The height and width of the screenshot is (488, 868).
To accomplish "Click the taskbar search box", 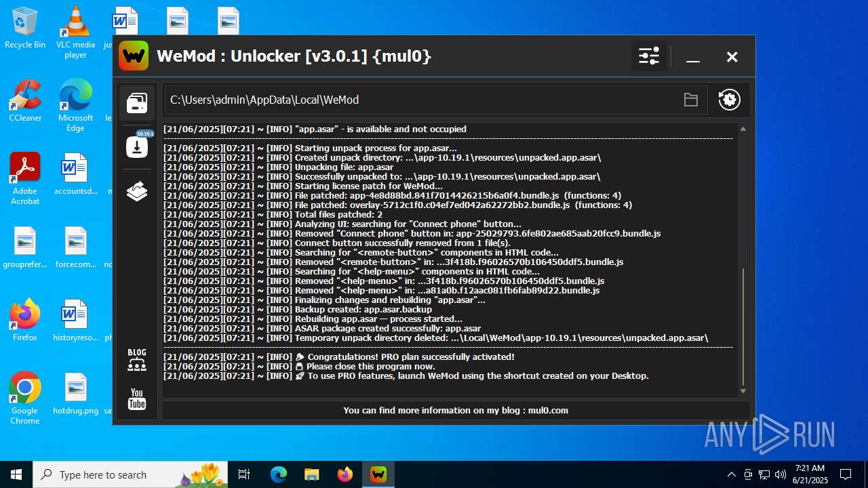I will tap(131, 474).
